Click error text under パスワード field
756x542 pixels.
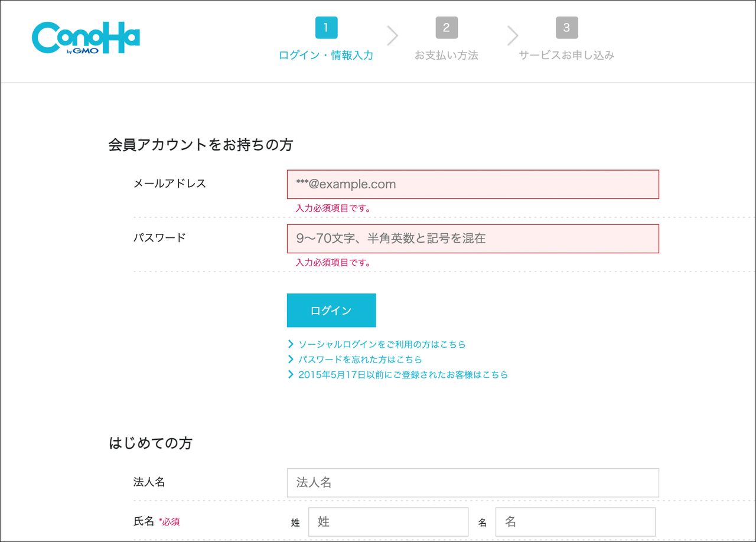pyautogui.click(x=333, y=263)
